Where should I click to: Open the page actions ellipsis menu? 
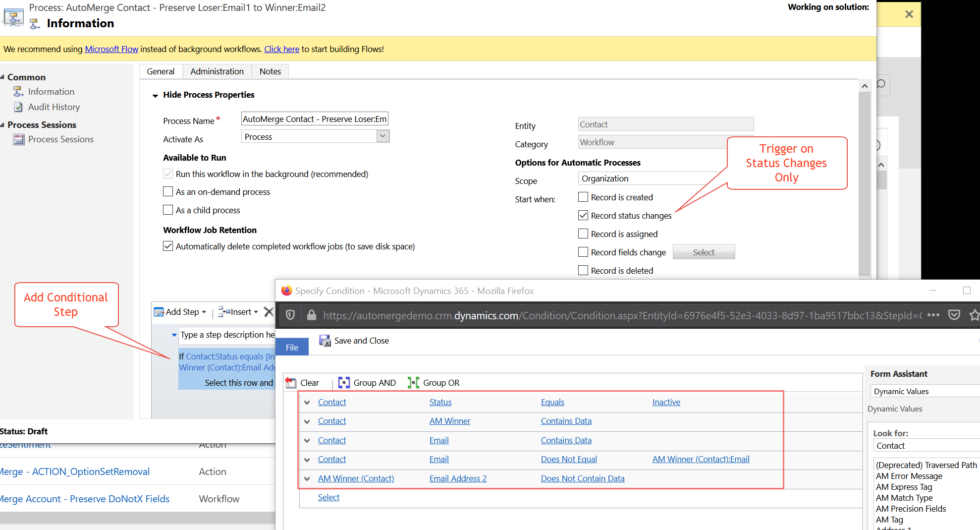(933, 315)
